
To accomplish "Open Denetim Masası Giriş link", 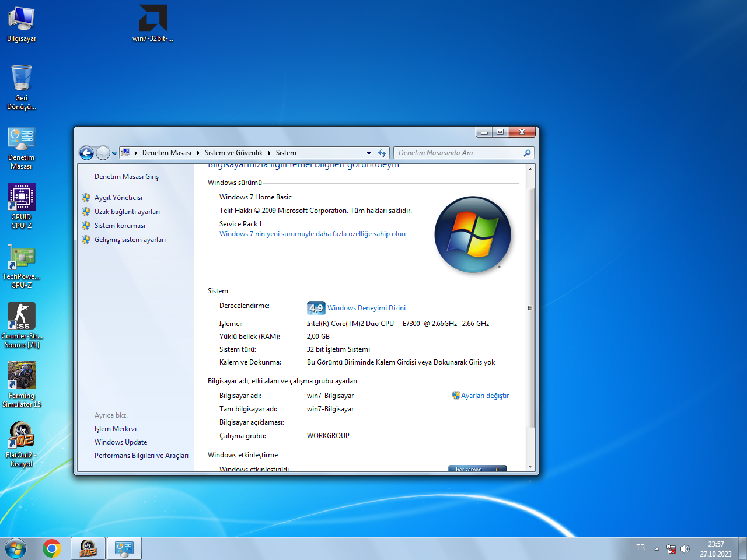I will coord(127,177).
